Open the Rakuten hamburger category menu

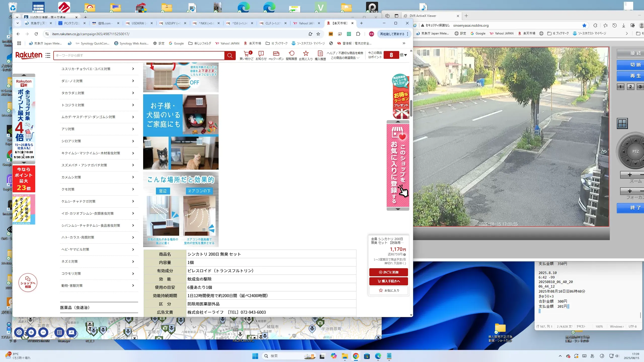coord(48,55)
